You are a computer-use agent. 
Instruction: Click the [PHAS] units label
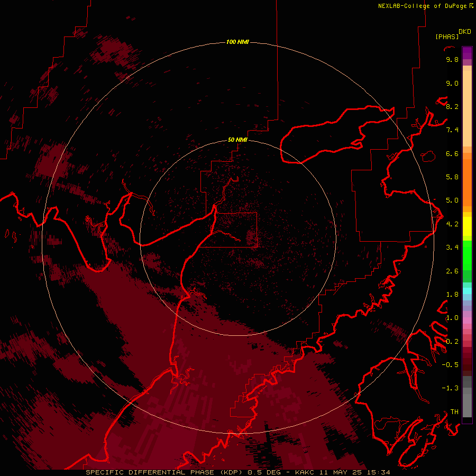click(x=447, y=36)
